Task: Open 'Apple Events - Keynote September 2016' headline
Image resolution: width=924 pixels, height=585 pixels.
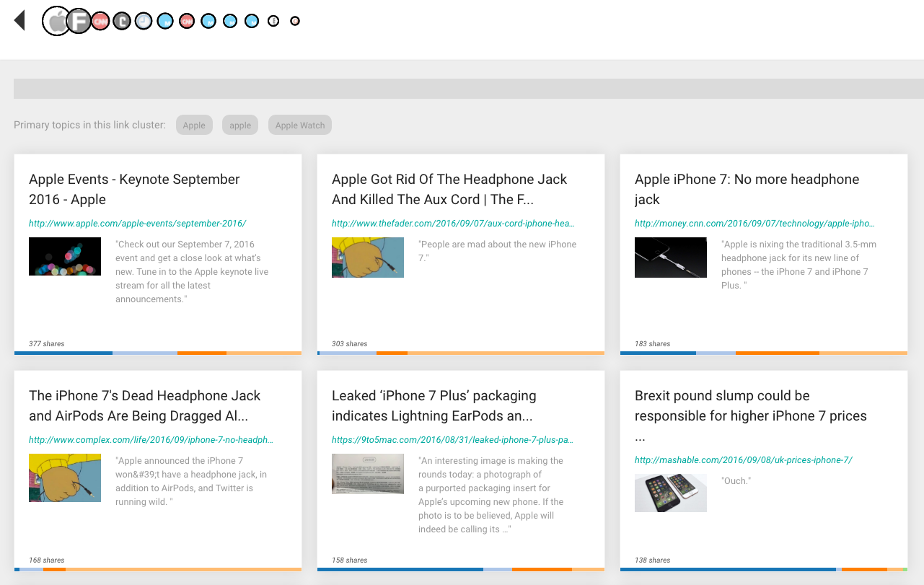Action: coord(134,189)
